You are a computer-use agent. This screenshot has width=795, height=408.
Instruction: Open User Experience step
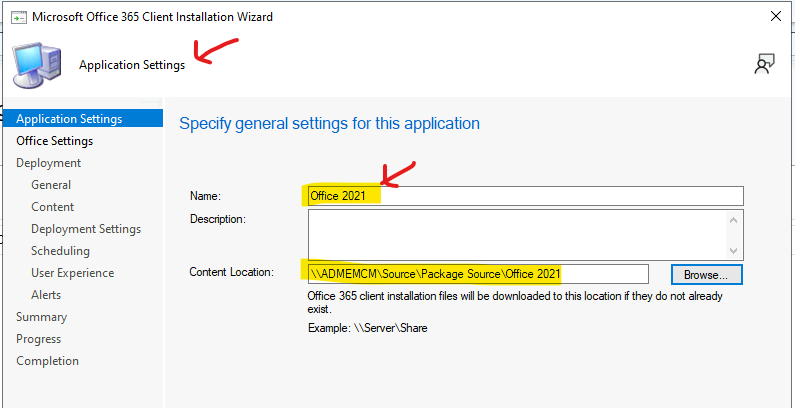click(x=73, y=273)
